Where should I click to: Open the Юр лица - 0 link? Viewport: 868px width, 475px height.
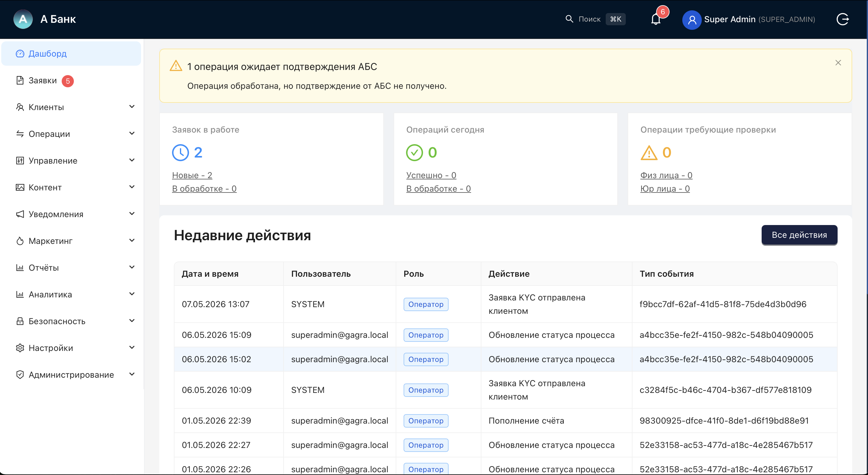click(665, 189)
